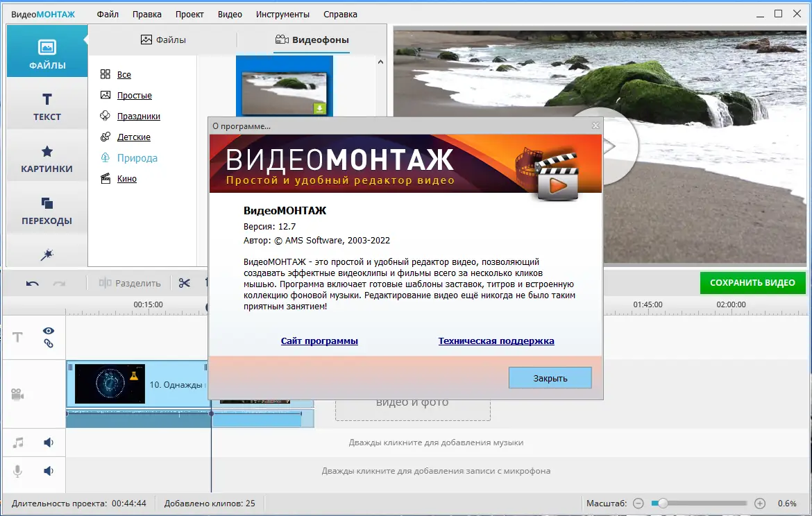This screenshot has width=812, height=516.
Task: Open the ФАЙЛЫ sidebar section
Action: [46, 52]
